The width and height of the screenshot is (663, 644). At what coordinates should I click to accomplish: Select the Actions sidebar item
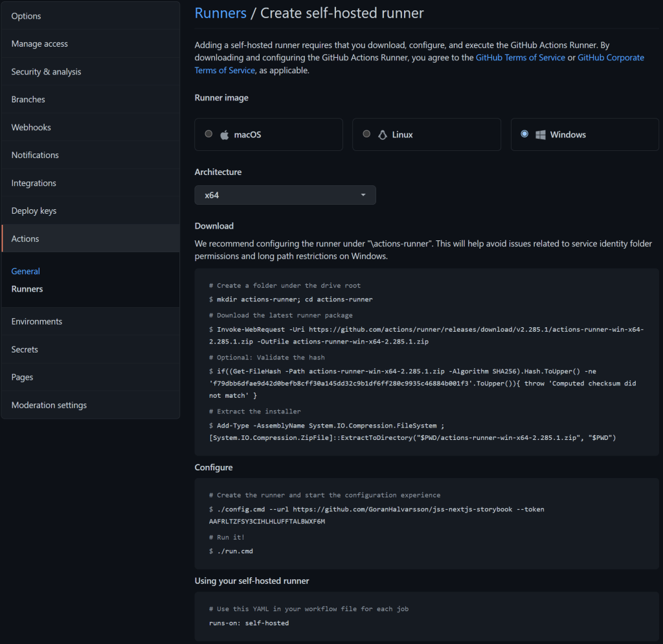pyautogui.click(x=25, y=238)
